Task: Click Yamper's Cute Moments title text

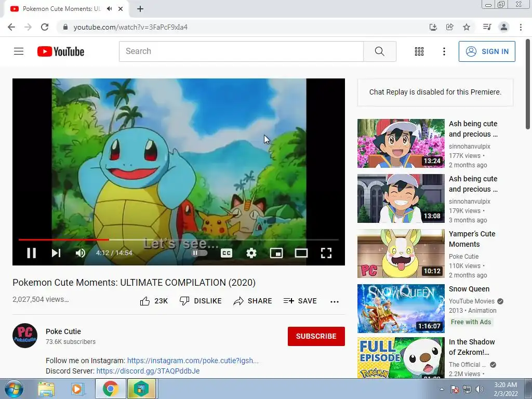Action: pos(472,239)
